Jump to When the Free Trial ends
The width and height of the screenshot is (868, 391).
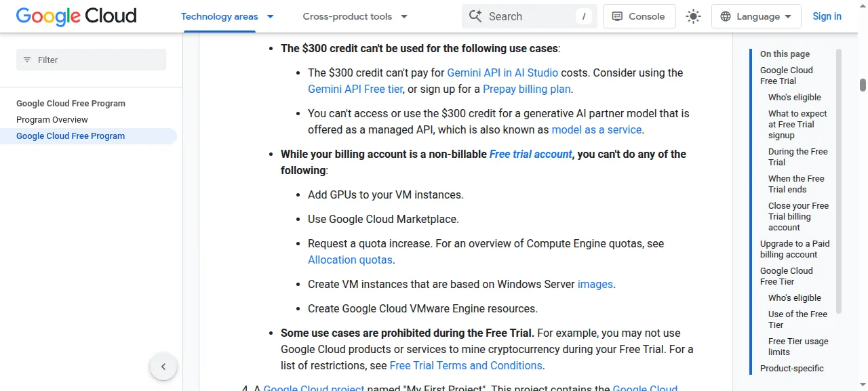pyautogui.click(x=796, y=184)
